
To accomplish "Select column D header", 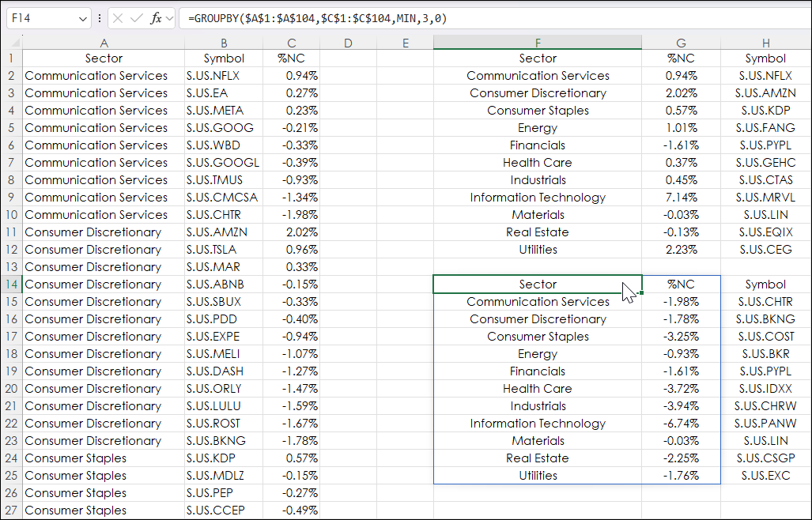I will point(348,43).
